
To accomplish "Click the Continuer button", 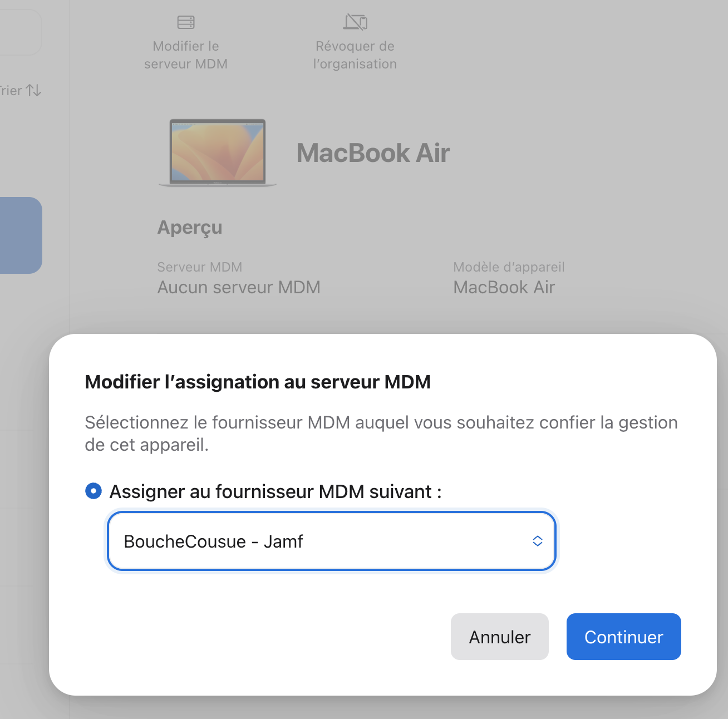I will (x=624, y=637).
